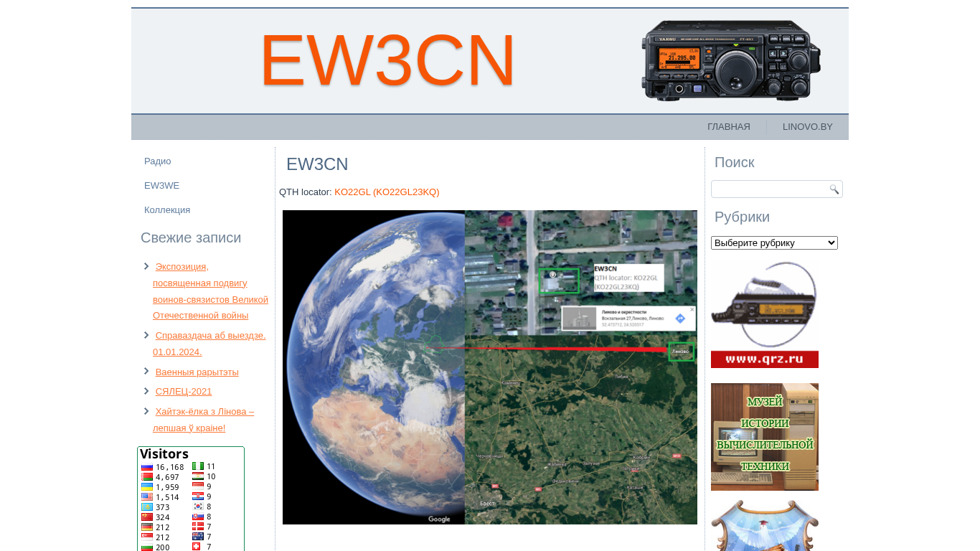Click the www.qrz.ru banner image
Image resolution: width=980 pixels, height=551 pixels.
pos(765,314)
